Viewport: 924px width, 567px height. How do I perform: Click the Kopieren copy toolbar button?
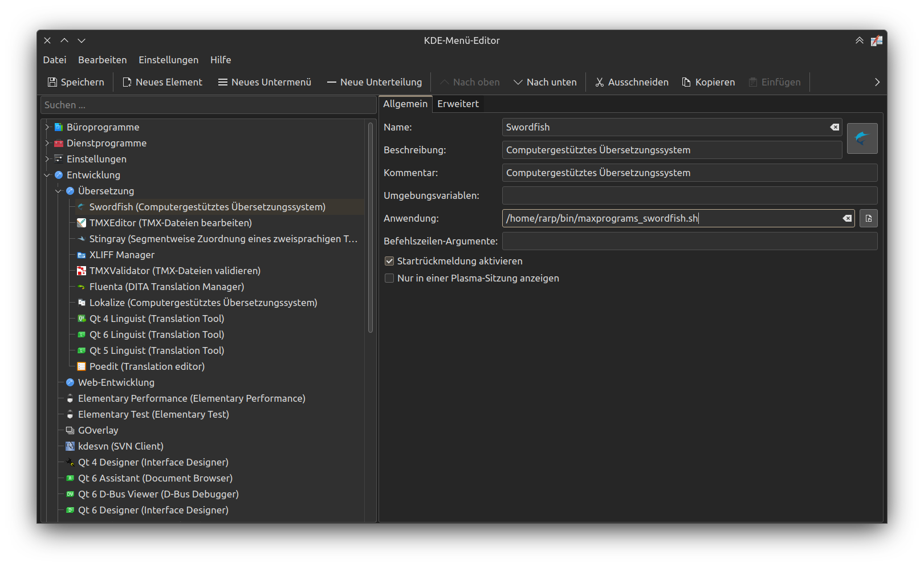click(x=709, y=82)
